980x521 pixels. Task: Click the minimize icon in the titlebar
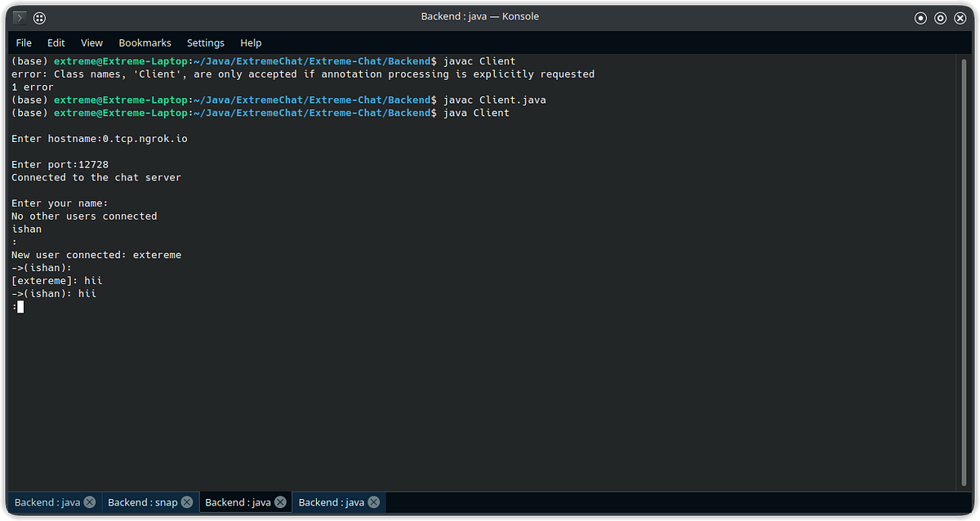(x=920, y=17)
